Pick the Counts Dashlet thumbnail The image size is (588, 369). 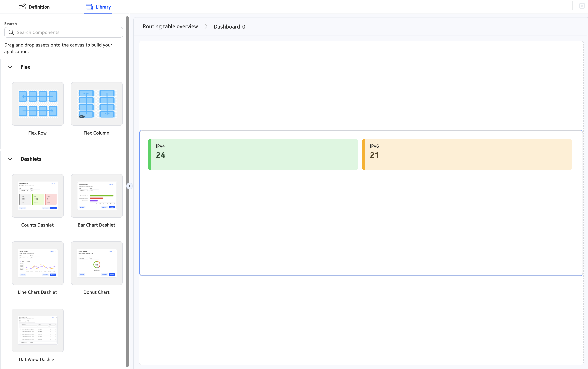coord(38,196)
